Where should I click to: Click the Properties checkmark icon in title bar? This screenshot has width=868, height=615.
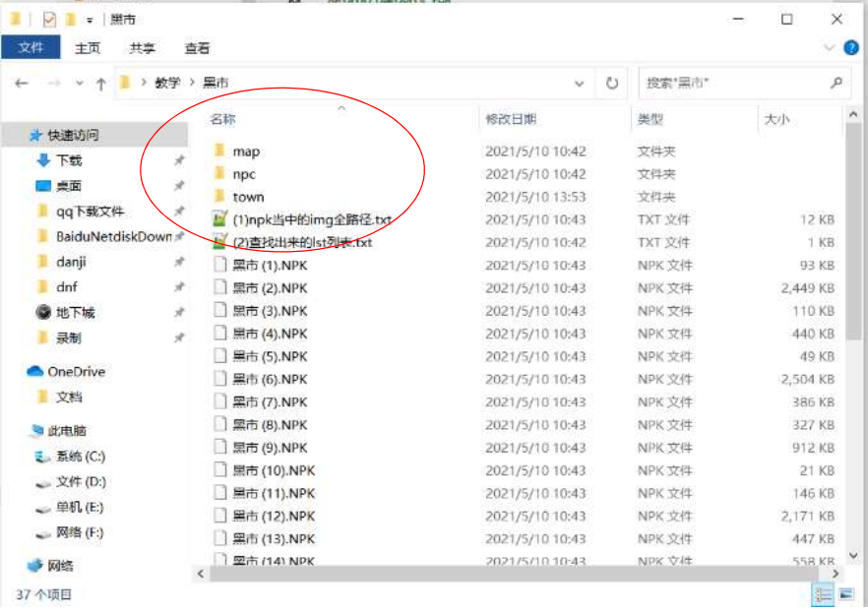point(49,19)
